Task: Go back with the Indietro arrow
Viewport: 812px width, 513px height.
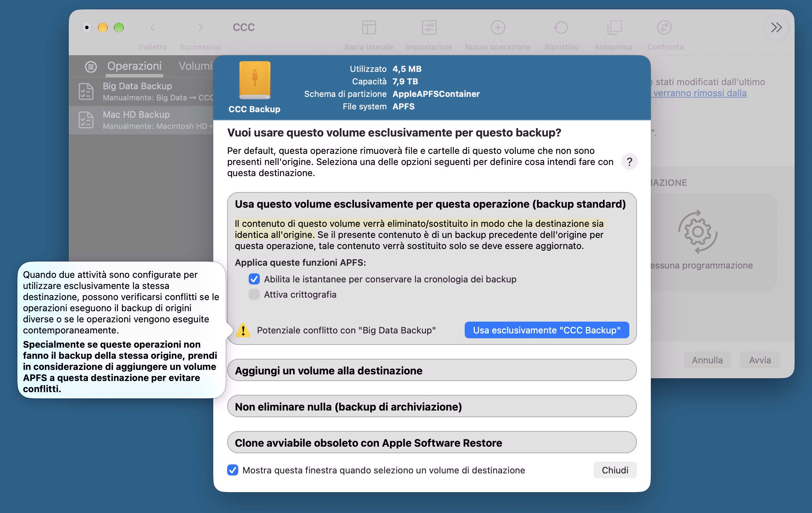Action: (152, 27)
